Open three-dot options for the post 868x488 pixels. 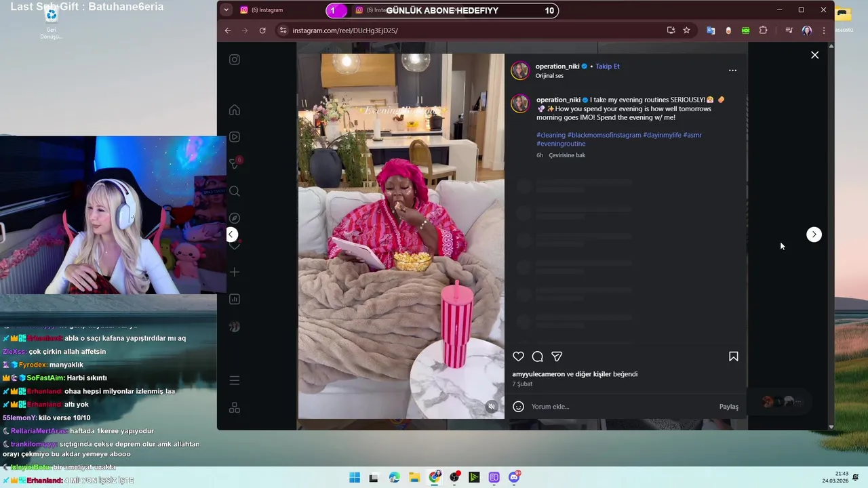coord(732,70)
